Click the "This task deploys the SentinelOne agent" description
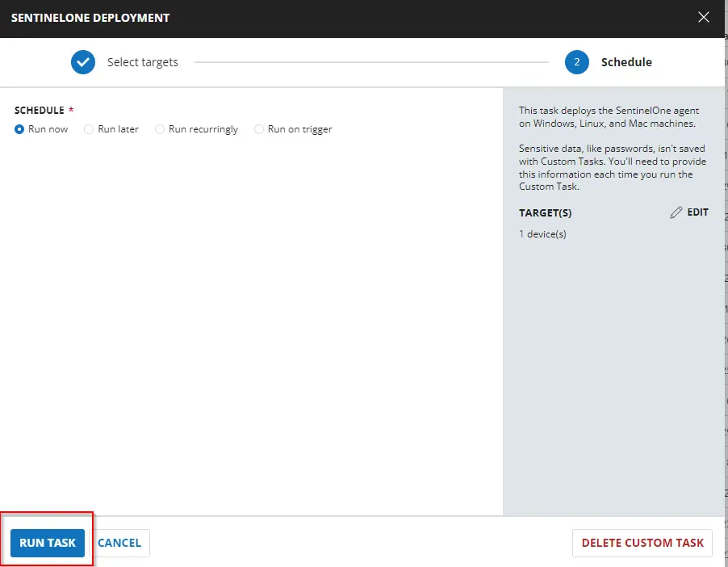Image resolution: width=728 pixels, height=567 pixels. [x=609, y=117]
